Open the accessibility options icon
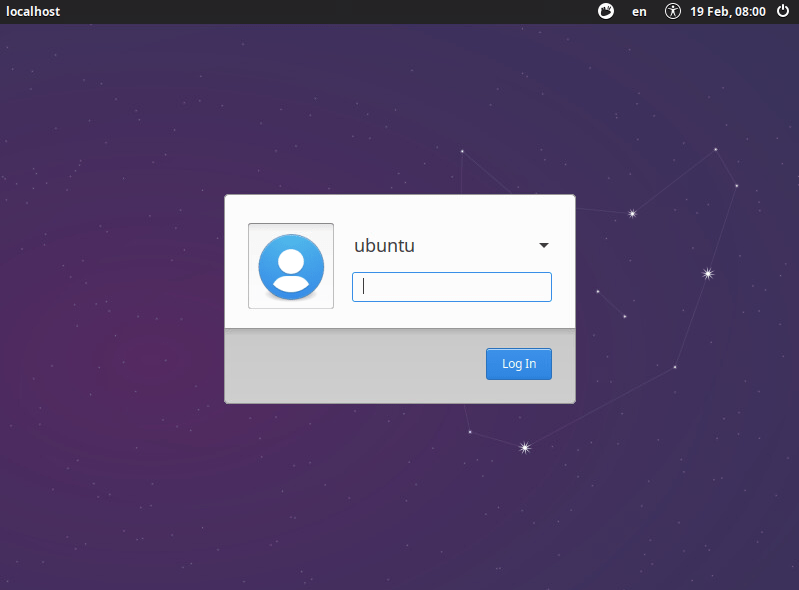Screen dimensions: 799x590 673,12
